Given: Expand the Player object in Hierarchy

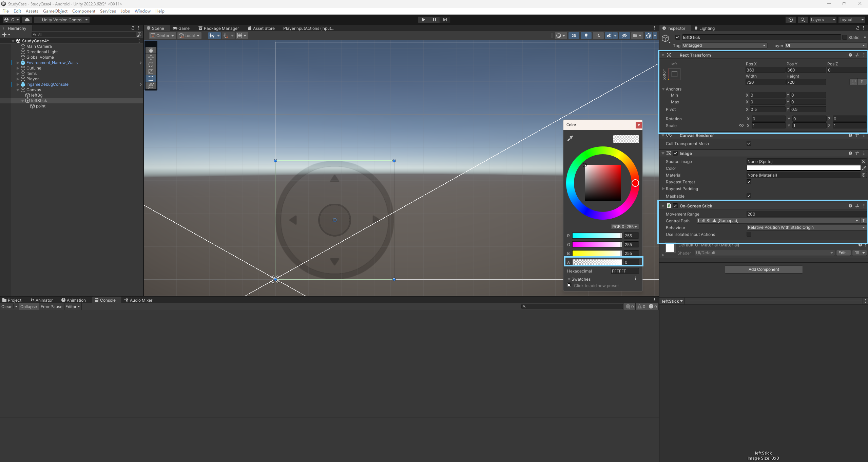Looking at the screenshot, I should click(x=18, y=79).
